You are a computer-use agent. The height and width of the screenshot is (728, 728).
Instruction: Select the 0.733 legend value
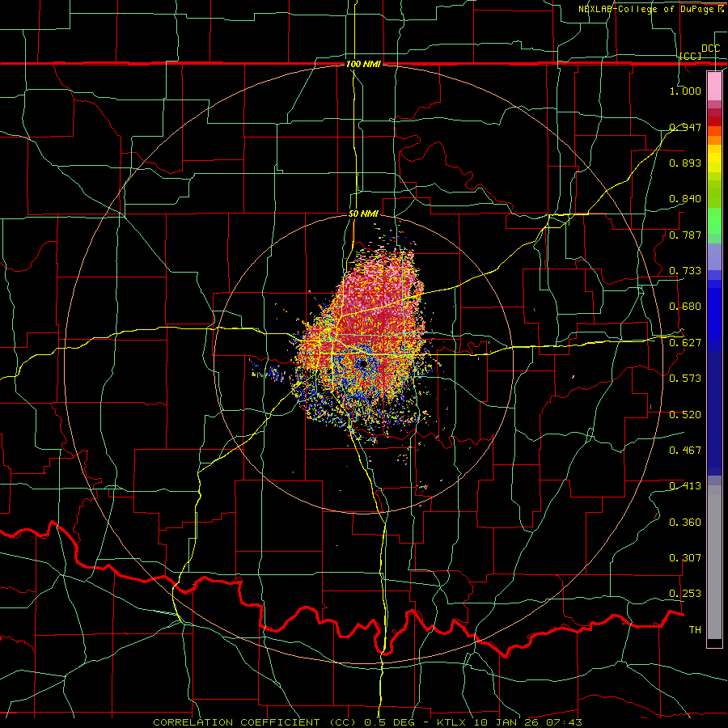click(x=685, y=271)
